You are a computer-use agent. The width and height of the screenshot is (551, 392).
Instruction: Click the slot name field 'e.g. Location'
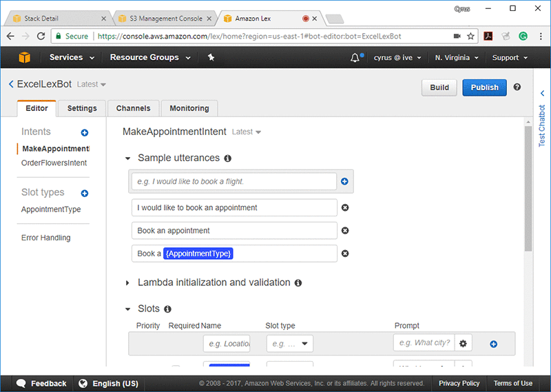tap(227, 344)
